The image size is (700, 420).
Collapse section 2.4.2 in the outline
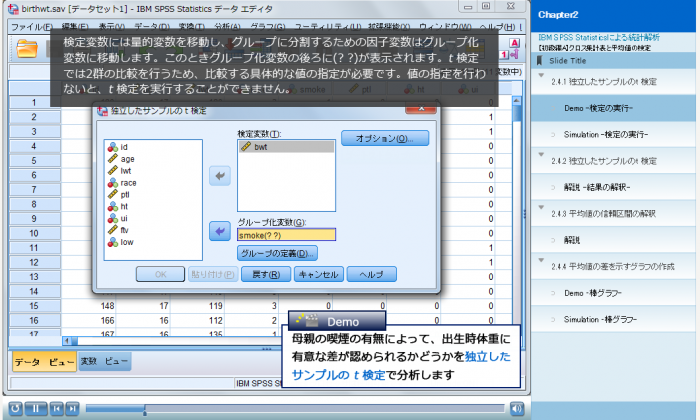[541, 154]
